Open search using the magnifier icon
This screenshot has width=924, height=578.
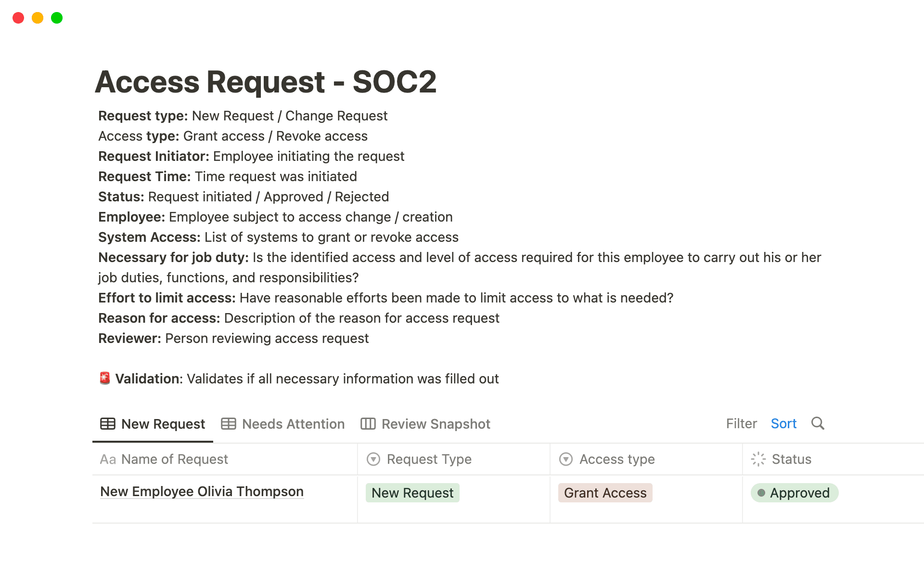818,423
